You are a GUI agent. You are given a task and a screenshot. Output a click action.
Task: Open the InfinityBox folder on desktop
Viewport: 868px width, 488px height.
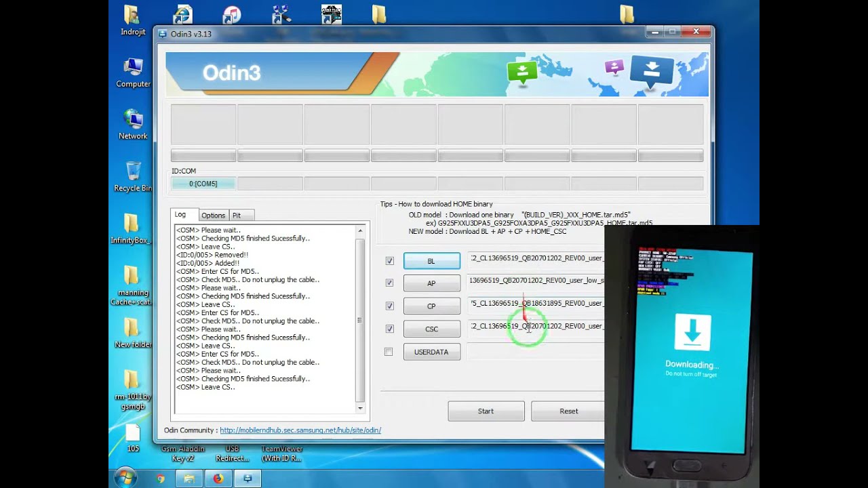[132, 228]
